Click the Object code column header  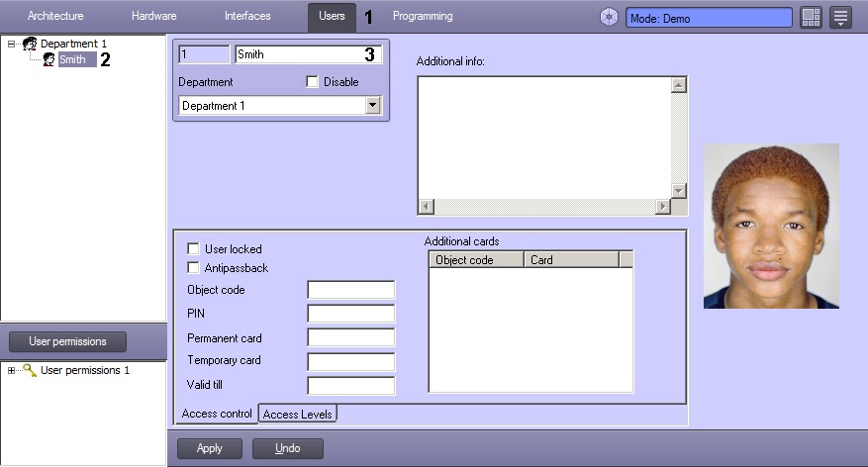pyautogui.click(x=476, y=259)
